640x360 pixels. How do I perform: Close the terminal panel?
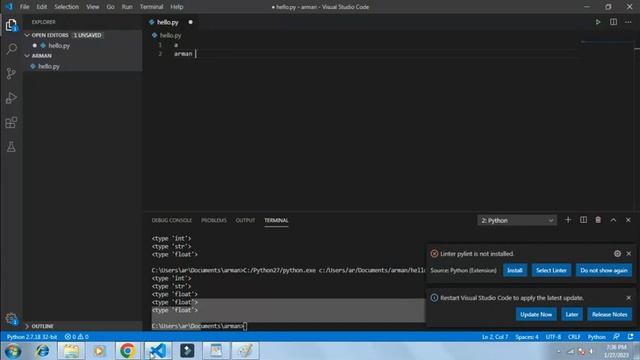[628, 220]
